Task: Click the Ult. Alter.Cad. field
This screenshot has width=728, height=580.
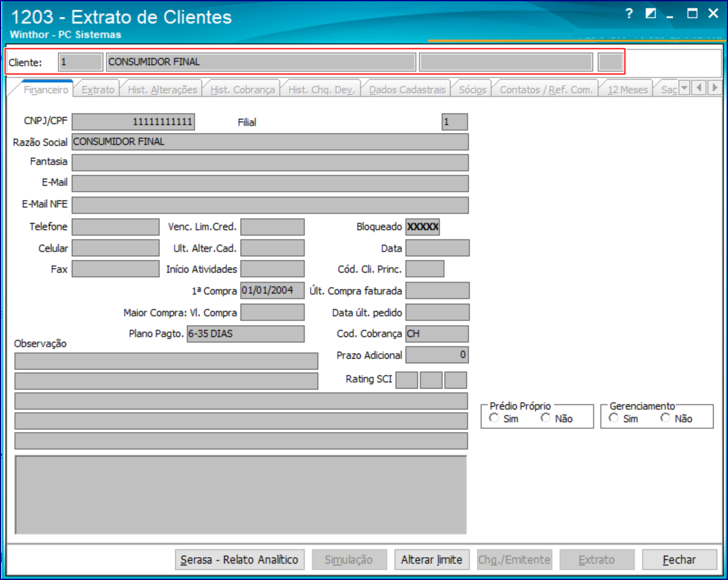Action: [x=272, y=248]
